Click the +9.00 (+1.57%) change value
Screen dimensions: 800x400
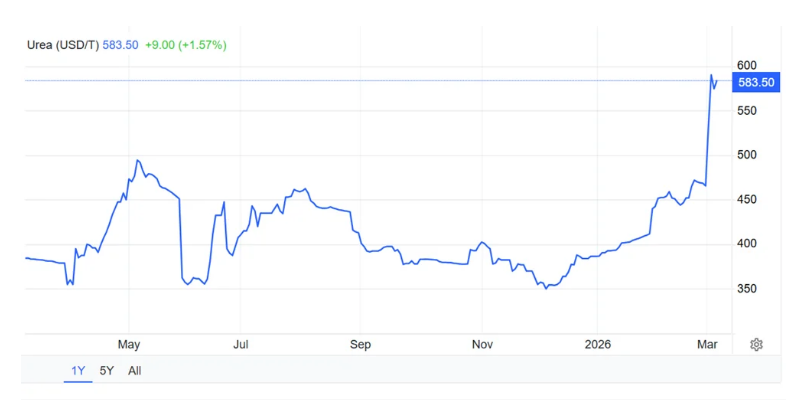click(x=185, y=45)
